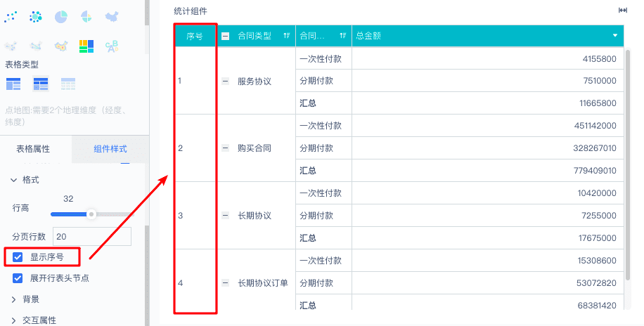Select the rose pie chart icon
This screenshot has height=326, width=644.
click(86, 15)
